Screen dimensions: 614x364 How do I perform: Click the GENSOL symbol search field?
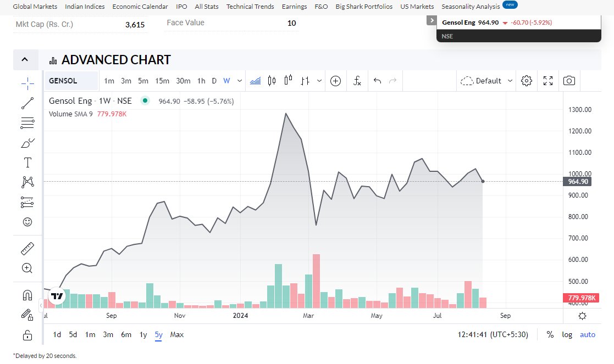pyautogui.click(x=71, y=81)
